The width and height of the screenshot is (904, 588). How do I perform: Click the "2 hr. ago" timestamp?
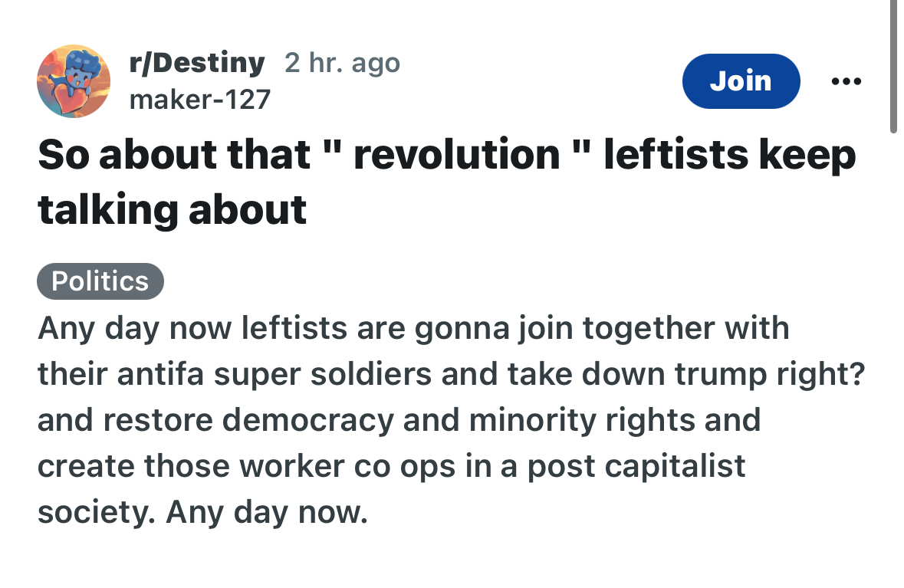(x=342, y=63)
